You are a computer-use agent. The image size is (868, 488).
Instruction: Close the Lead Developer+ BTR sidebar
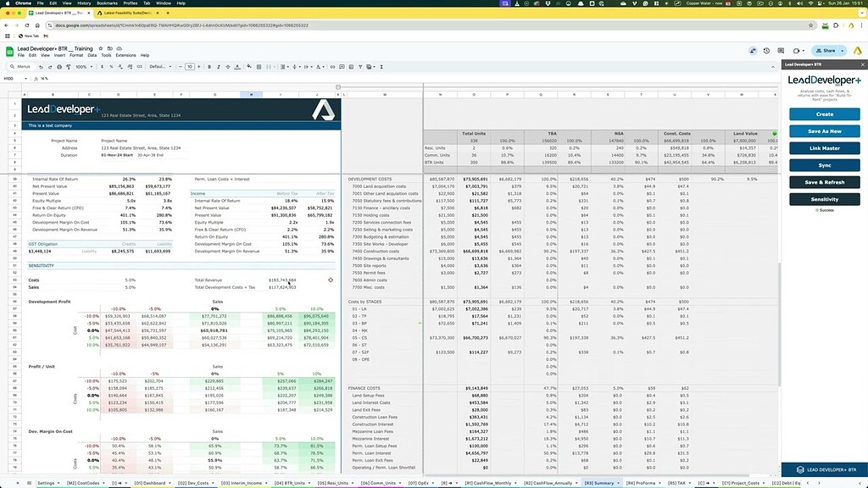862,64
